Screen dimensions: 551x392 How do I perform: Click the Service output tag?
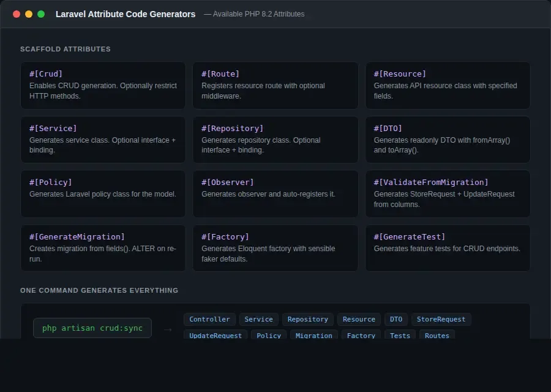point(258,319)
